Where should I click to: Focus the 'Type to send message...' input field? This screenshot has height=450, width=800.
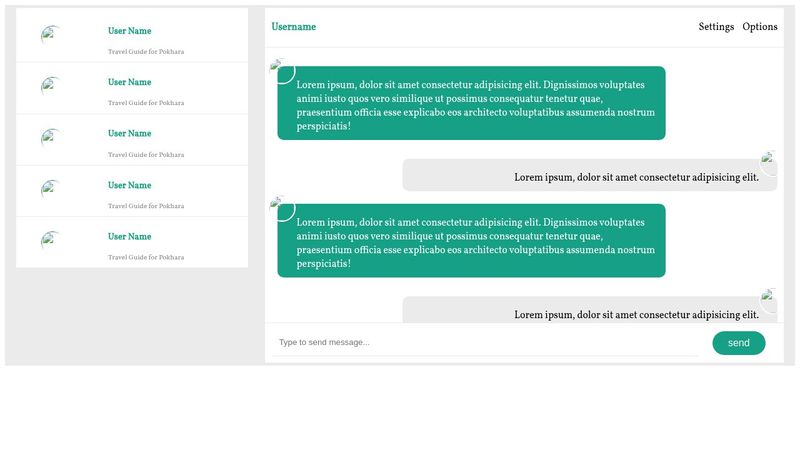tap(485, 342)
